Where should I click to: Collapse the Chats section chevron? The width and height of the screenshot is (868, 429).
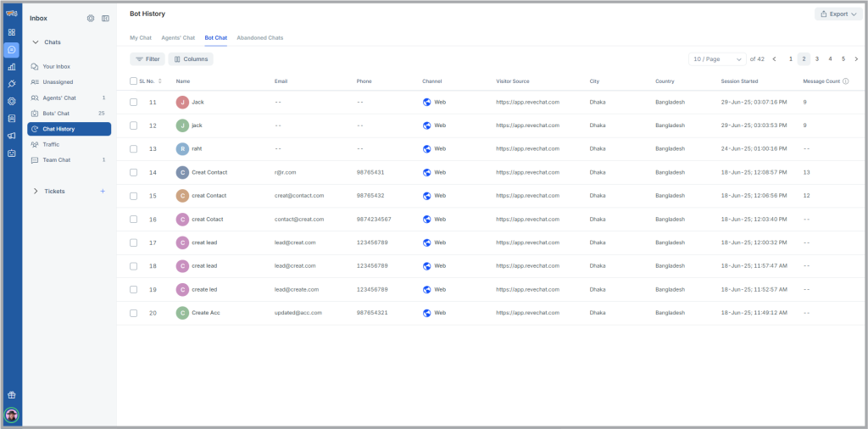[x=36, y=42]
